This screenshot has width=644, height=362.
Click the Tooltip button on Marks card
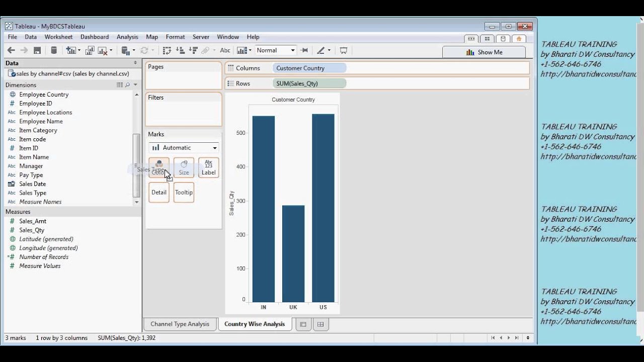tap(184, 193)
